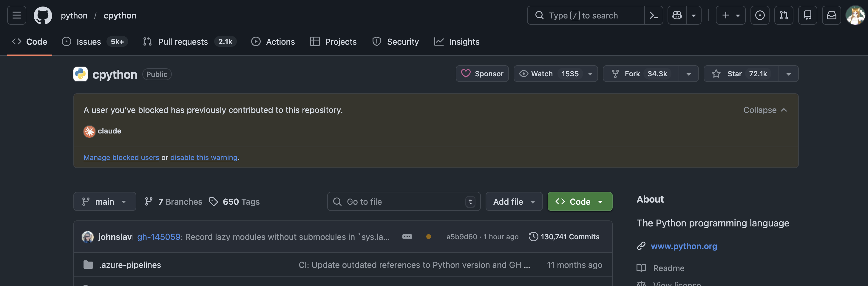Open the Actions tab
The image size is (868, 286).
click(x=273, y=42)
